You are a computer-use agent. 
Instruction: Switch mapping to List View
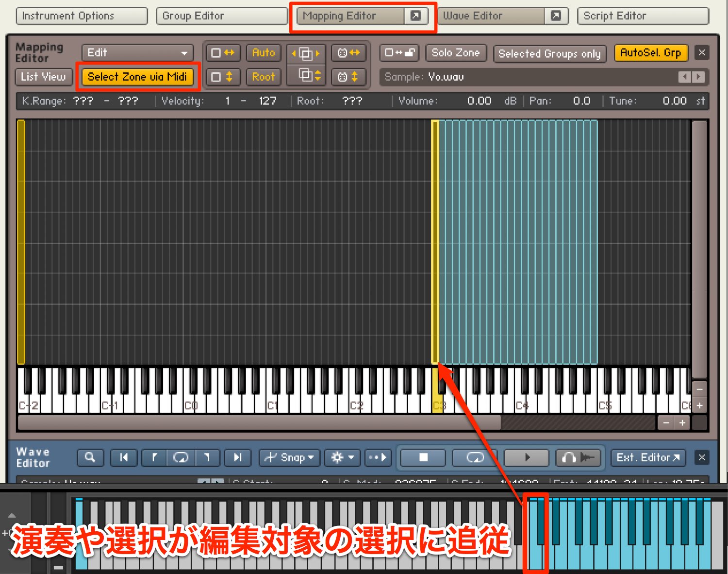(44, 77)
